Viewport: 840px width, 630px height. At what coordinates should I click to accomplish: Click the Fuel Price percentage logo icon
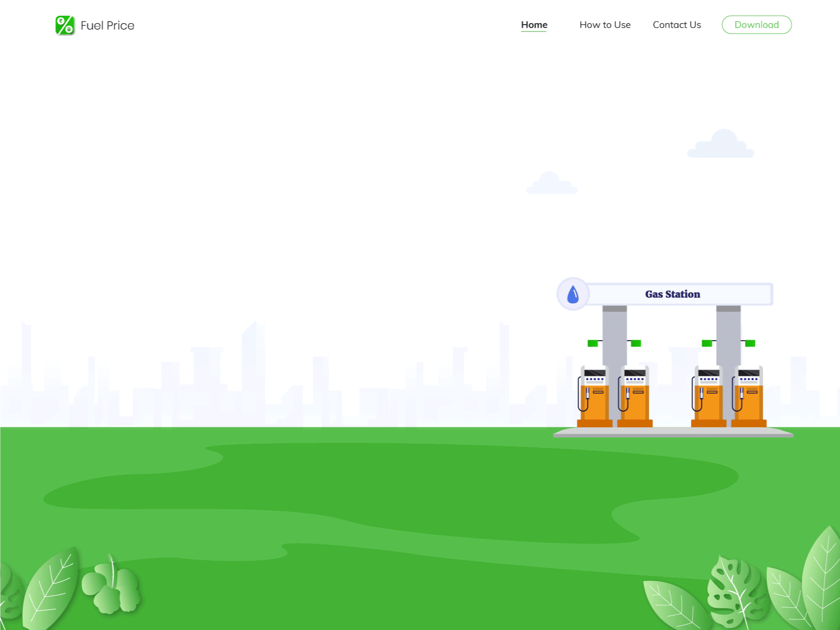[64, 24]
